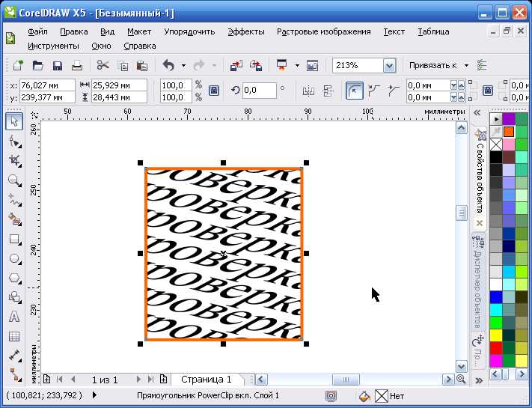
Task: Pick the no-fill X swatch in palette
Action: click(496, 144)
